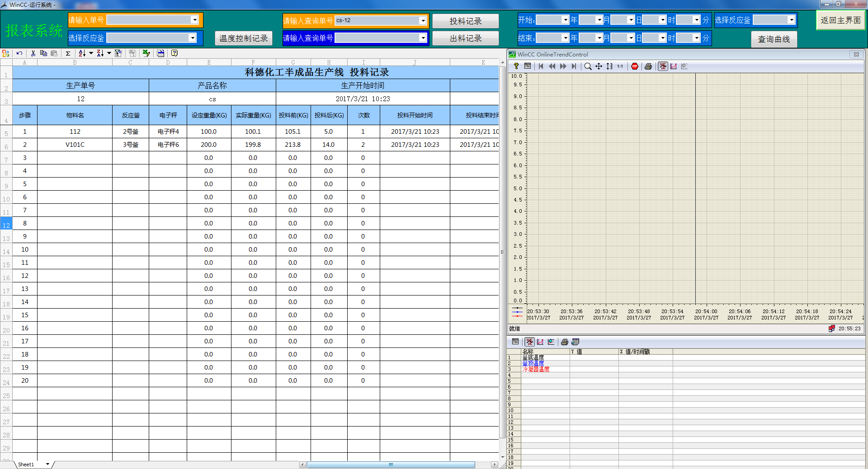
Task: Click the move axes (four-arrow) tool
Action: pos(599,66)
